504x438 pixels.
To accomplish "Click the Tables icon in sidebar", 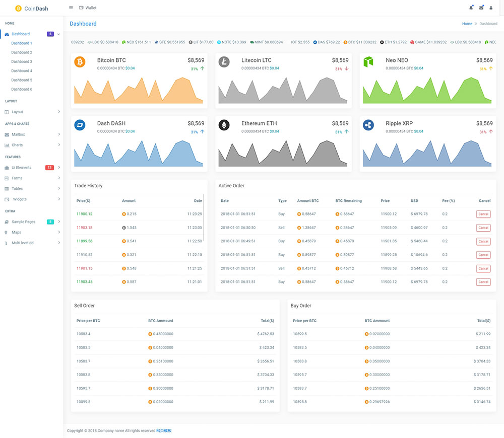I will [x=7, y=189].
